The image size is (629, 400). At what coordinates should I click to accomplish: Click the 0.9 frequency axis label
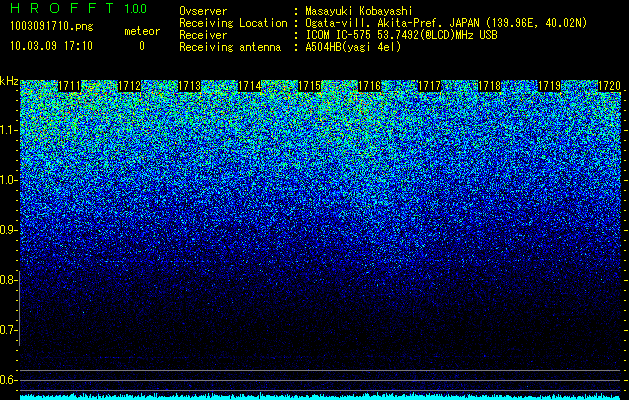pyautogui.click(x=8, y=230)
